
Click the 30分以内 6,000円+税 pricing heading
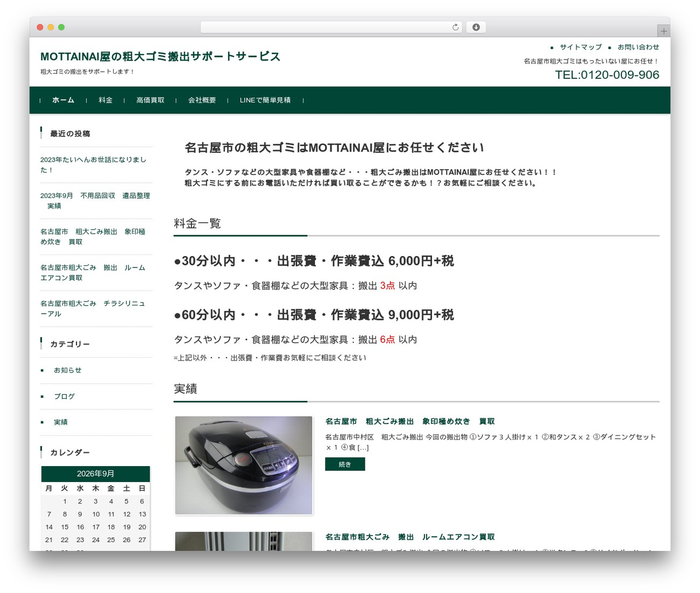(x=314, y=261)
